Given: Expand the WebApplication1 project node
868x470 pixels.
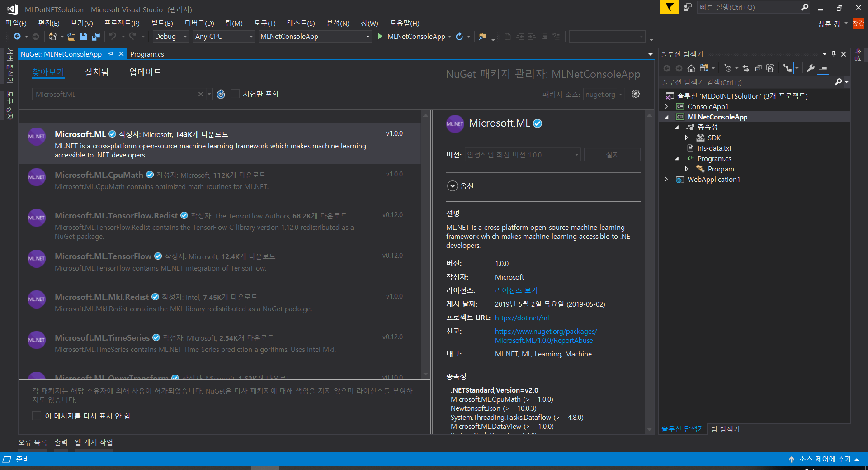Looking at the screenshot, I should [x=666, y=179].
